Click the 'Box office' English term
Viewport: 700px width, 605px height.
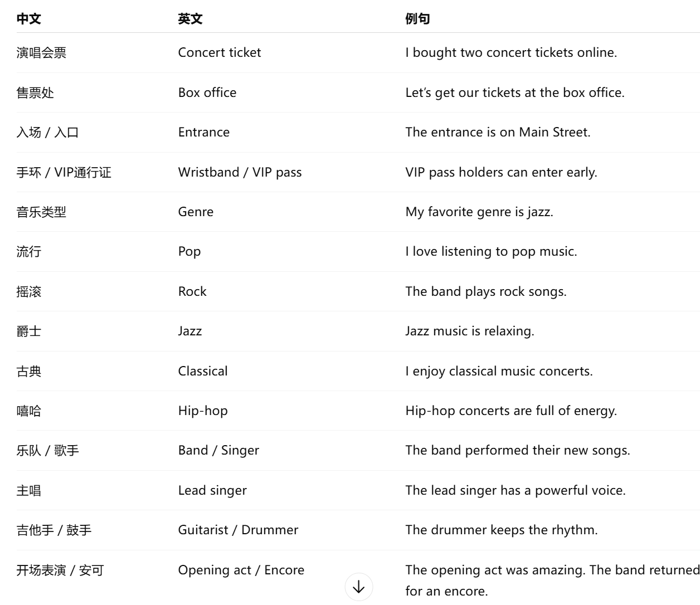(207, 92)
